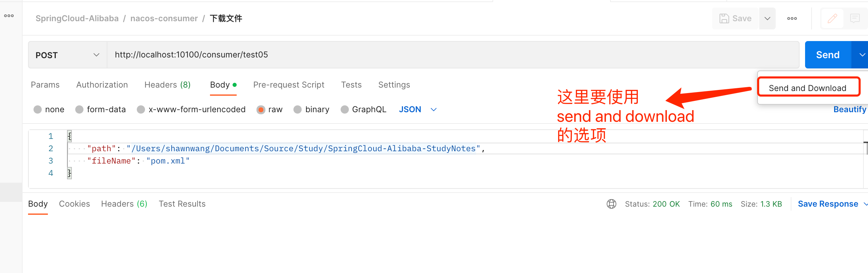The image size is (868, 273).
Task: Open the comments icon
Action: [x=855, y=18]
